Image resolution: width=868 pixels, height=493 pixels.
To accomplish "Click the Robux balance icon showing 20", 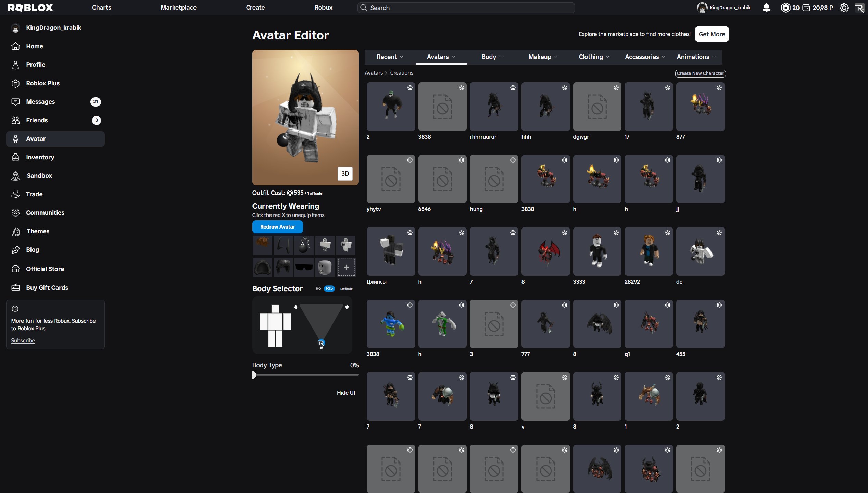I will 785,8.
